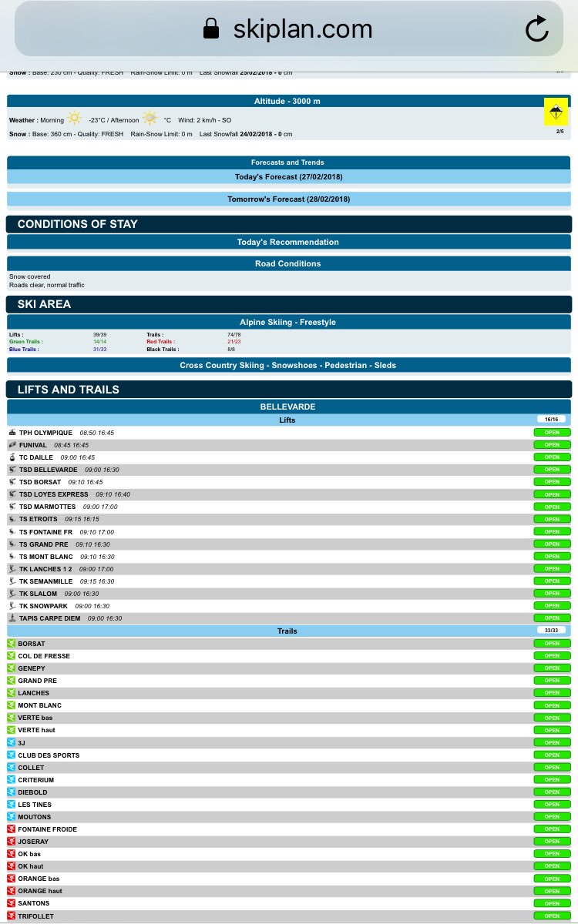This screenshot has height=924, width=578.
Task: Click the Black Trails 8/8 value
Action: (231, 350)
